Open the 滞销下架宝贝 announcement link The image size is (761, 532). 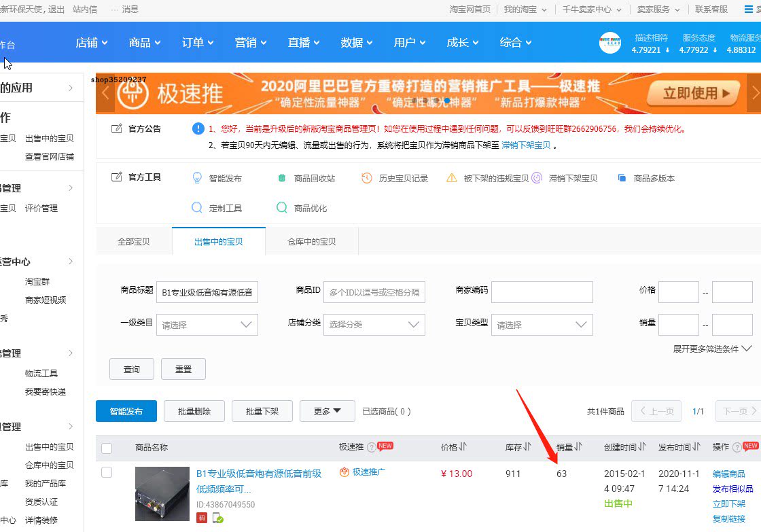[x=526, y=145]
